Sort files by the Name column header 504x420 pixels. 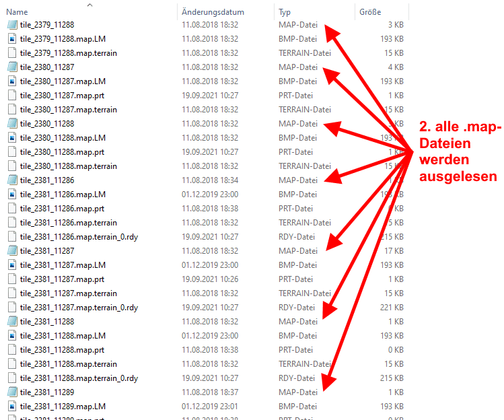[17, 12]
